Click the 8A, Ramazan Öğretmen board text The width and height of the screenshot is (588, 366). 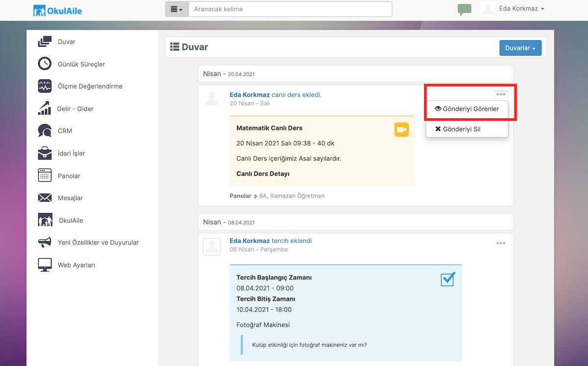[x=292, y=196]
